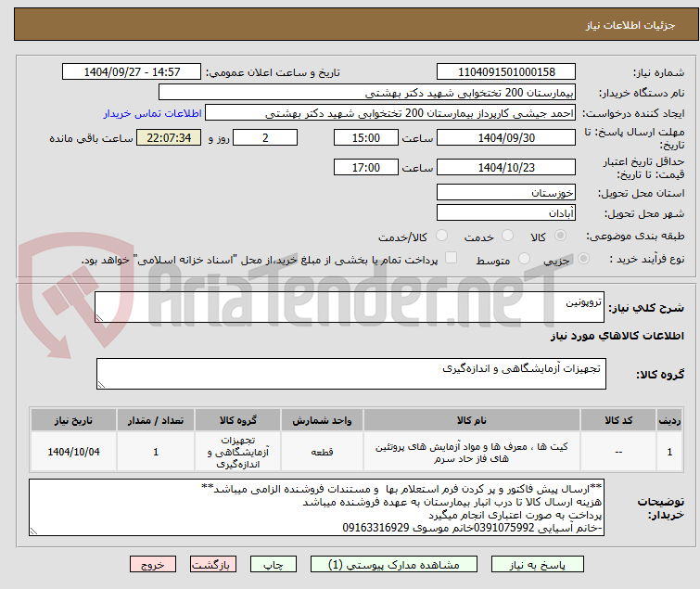Click the تعداد / مقدار column header
Viewport: 700px width, 589px height.
pos(156,420)
